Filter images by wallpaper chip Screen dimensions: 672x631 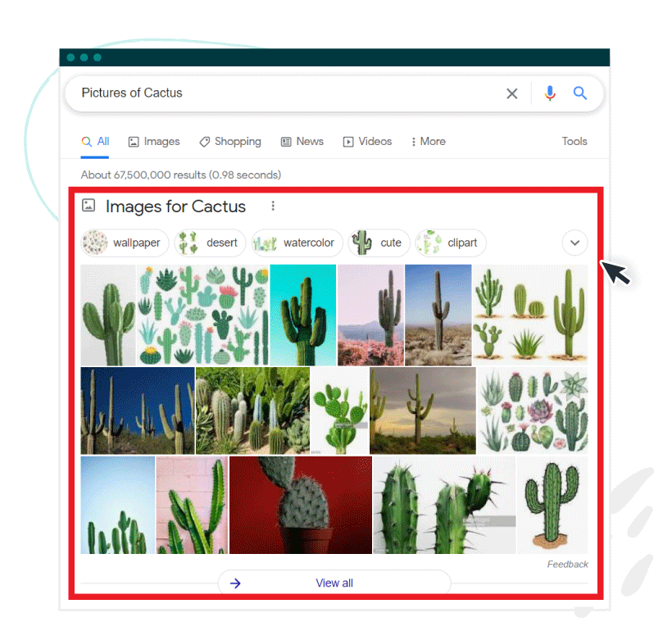[125, 243]
